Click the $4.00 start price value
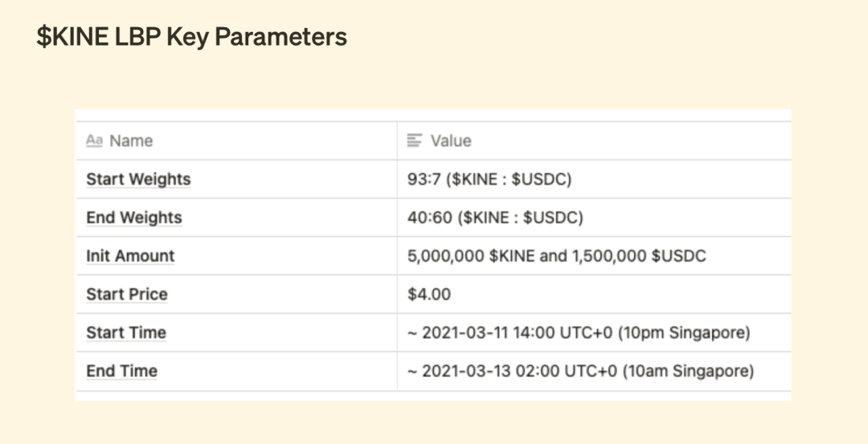This screenshot has height=444, width=868. 429,294
